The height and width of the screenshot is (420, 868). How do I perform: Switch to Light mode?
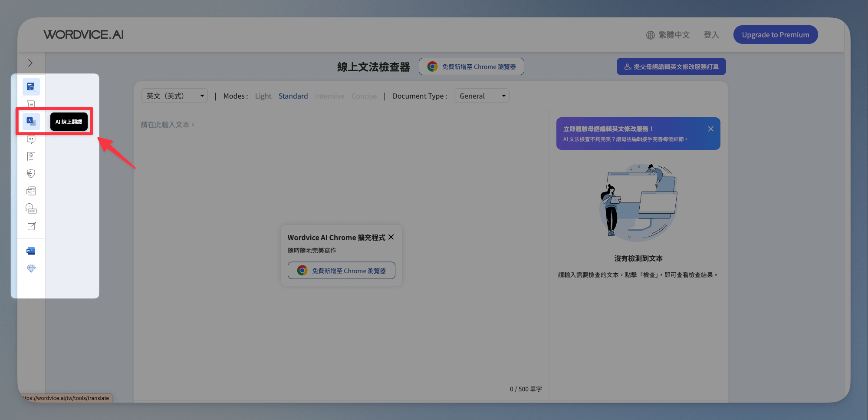click(x=263, y=96)
